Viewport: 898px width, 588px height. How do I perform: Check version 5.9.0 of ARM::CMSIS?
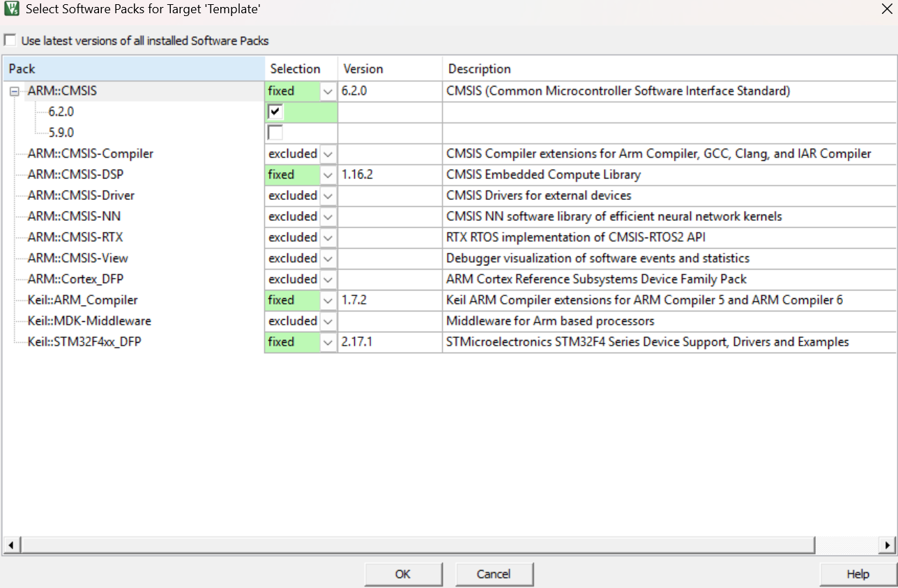(x=274, y=132)
